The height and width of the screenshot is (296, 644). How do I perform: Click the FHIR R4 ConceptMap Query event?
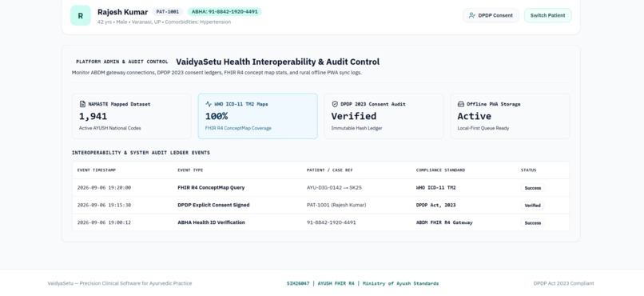[x=211, y=187]
